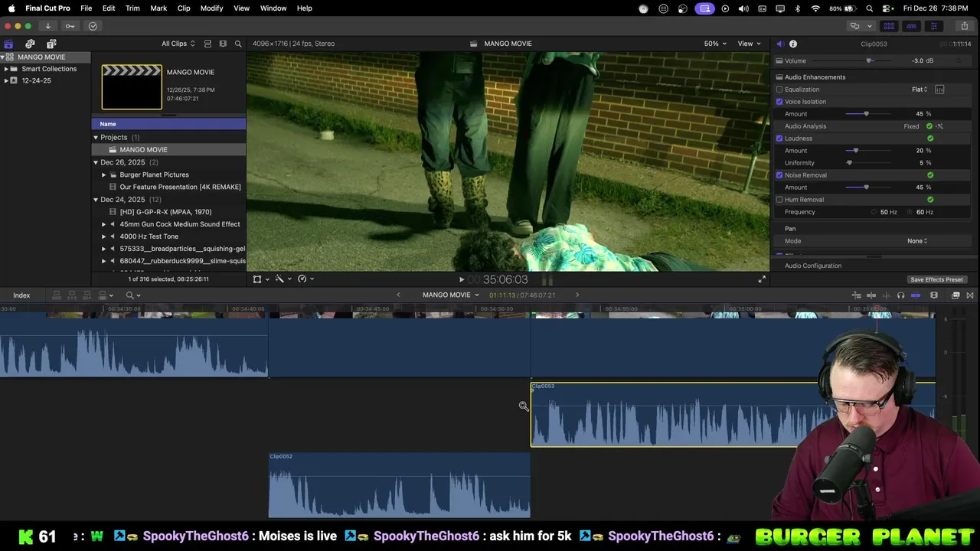This screenshot has width=980, height=551.
Task: Select the 60 Hz radio button
Action: coord(910,212)
